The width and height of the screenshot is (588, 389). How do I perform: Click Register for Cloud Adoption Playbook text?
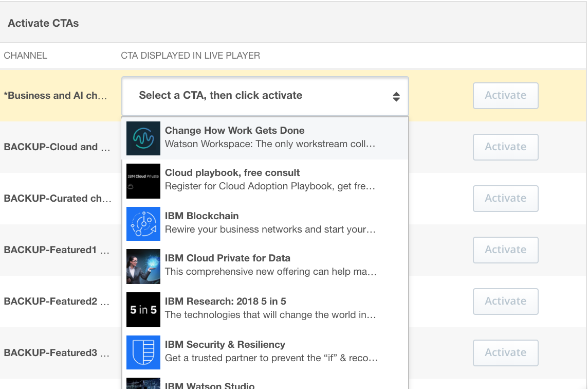270,187
